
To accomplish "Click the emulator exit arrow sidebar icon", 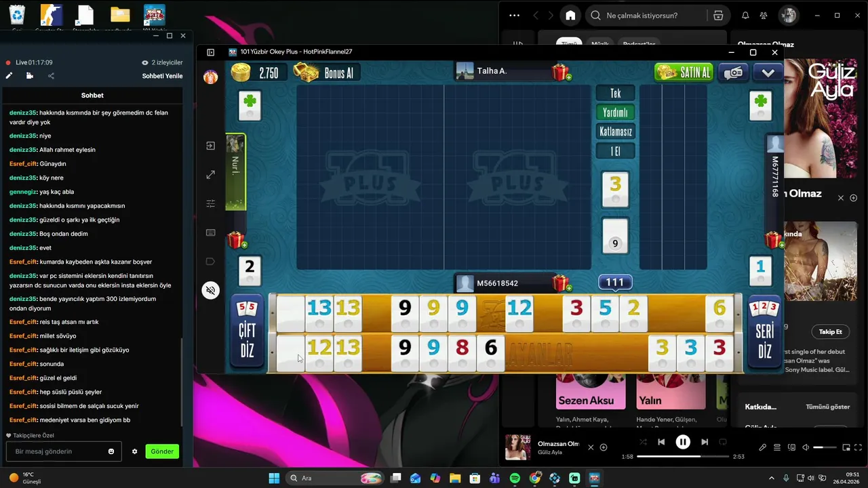I will click(211, 146).
